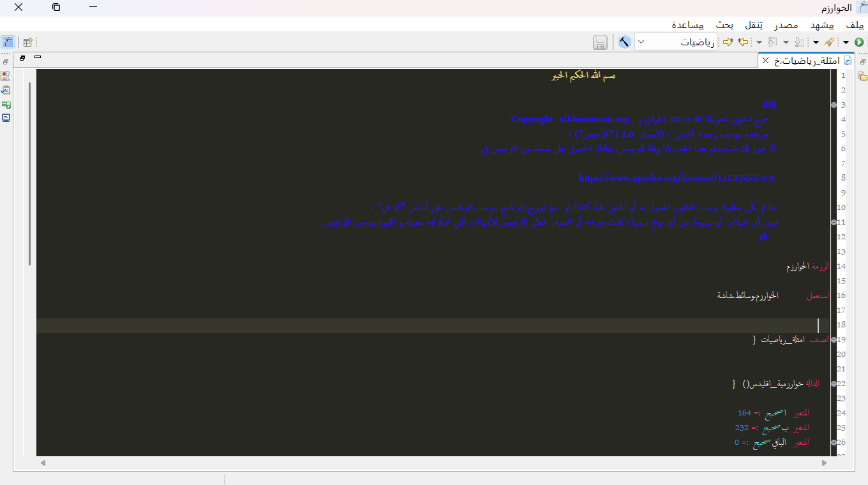Collapse the class fold marker at line 19

[x=834, y=339]
